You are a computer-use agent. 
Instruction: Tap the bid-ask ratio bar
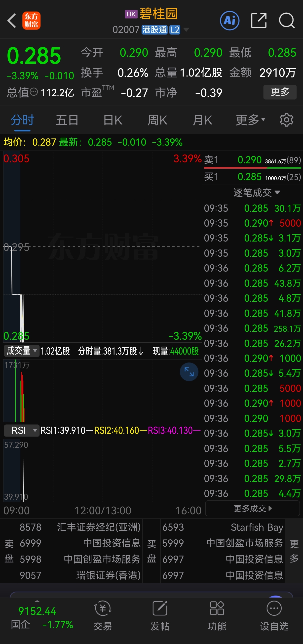[252, 168]
